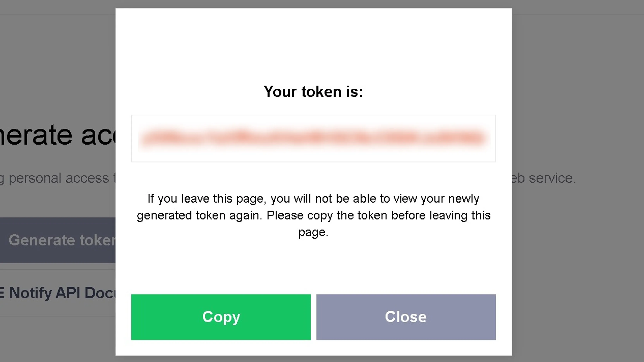The image size is (644, 362).
Task: Click the first line of the warning text
Action: coord(313,199)
